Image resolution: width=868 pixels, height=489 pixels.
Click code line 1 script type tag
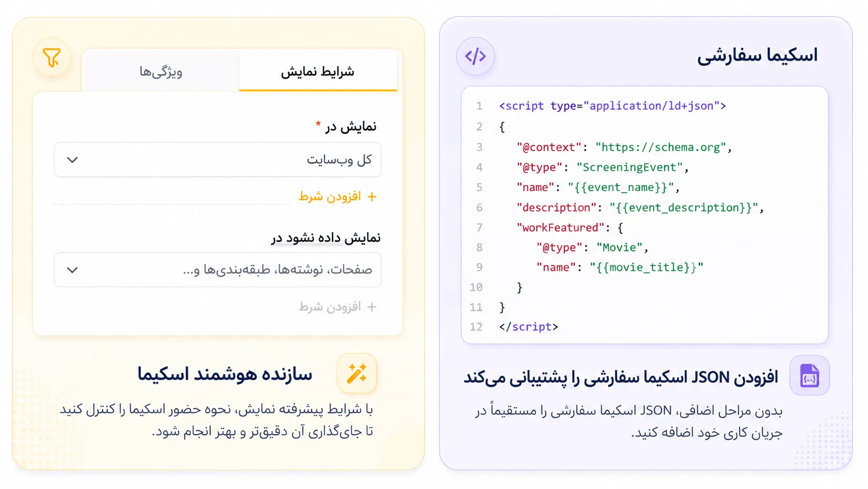613,106
